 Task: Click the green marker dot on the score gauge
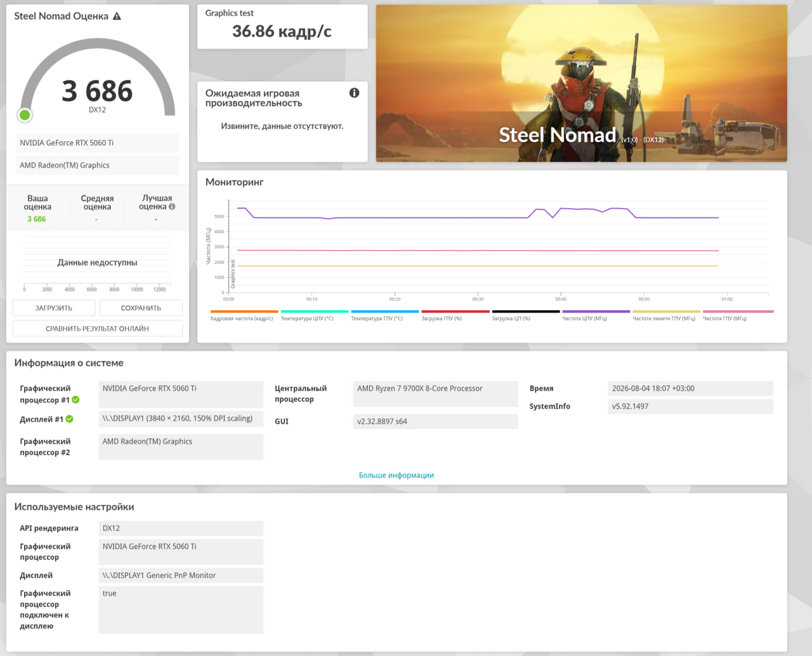coord(25,115)
